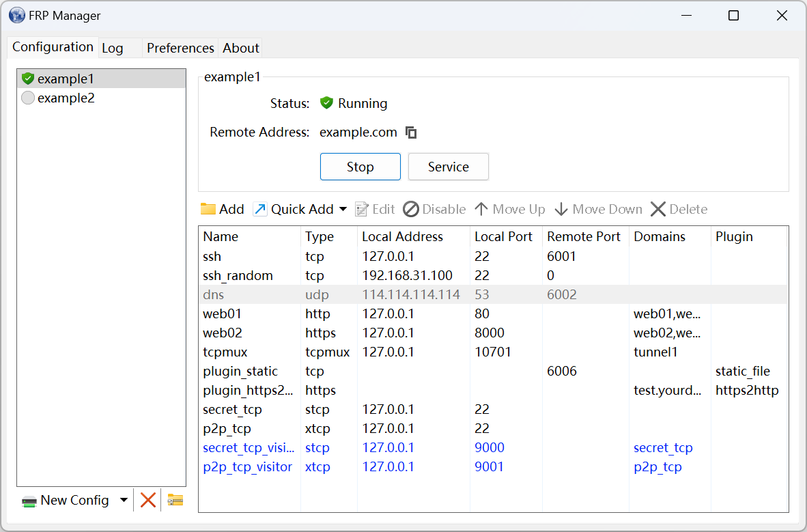
Task: Click the example.com remote address text
Action: pos(358,132)
